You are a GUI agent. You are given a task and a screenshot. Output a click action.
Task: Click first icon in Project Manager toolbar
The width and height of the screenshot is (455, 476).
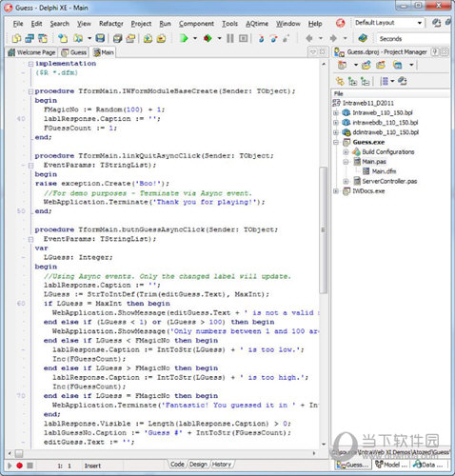342,65
